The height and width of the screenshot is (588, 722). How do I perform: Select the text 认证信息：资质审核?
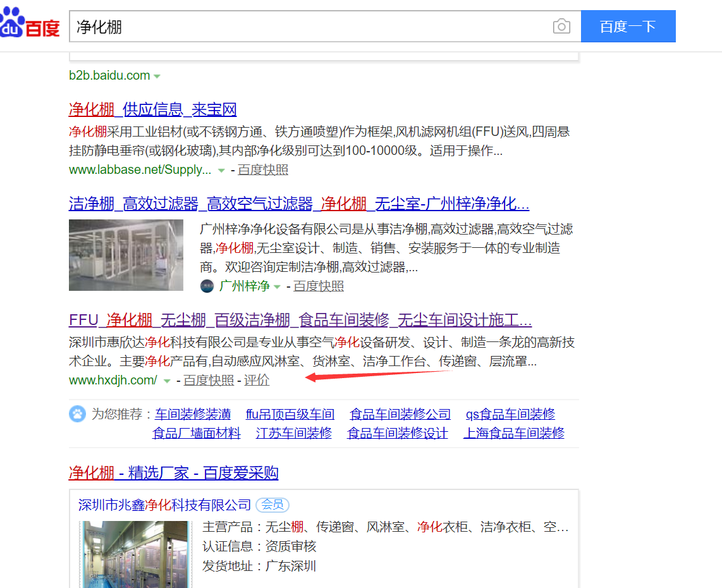[259, 546]
